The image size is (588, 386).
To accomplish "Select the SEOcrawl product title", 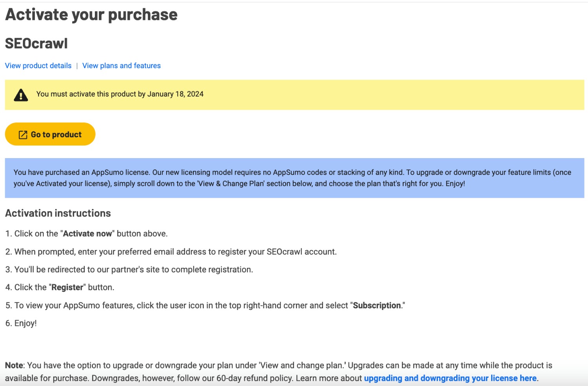I will [x=36, y=44].
